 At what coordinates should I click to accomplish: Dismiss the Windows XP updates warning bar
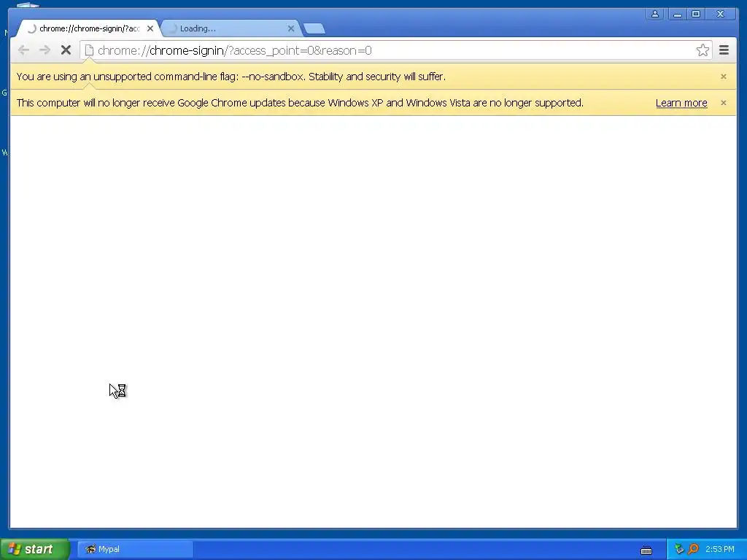tap(723, 103)
